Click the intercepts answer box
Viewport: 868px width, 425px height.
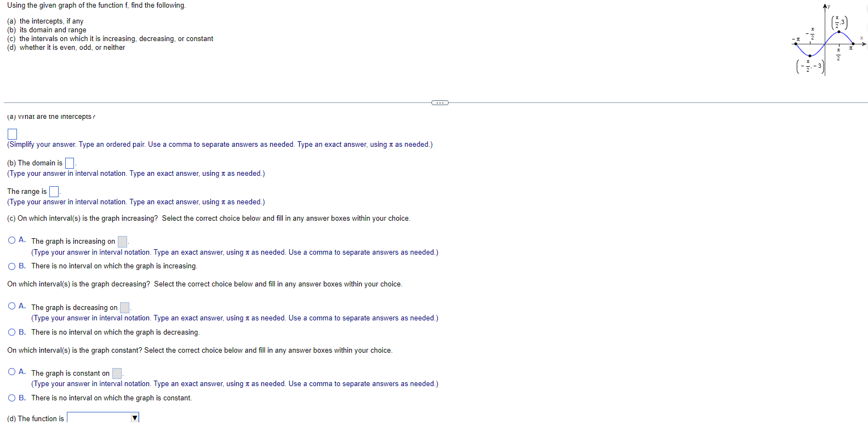12,134
